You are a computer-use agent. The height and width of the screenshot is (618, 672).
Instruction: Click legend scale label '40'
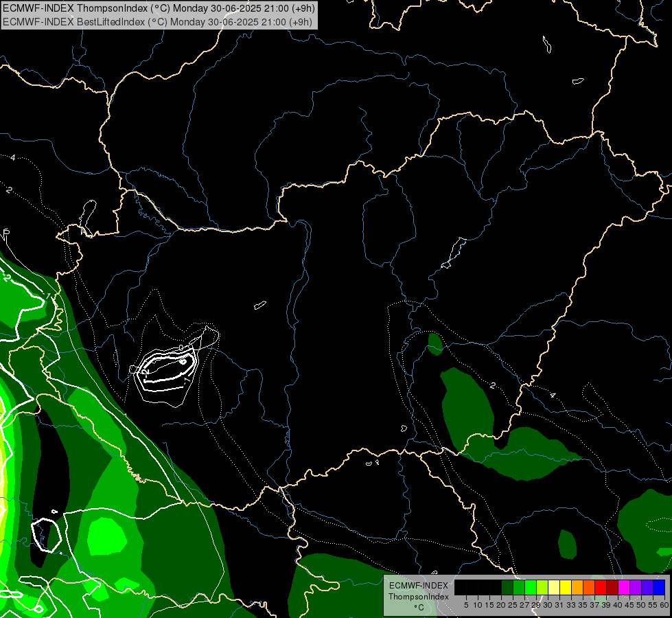(x=618, y=605)
